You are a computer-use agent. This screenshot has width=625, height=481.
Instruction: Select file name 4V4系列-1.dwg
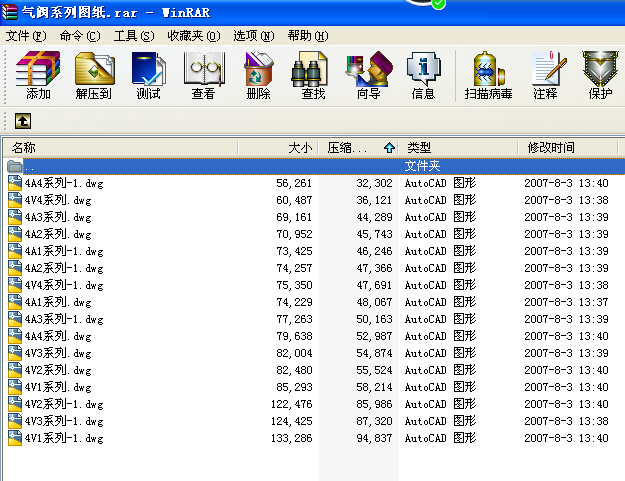pos(64,285)
